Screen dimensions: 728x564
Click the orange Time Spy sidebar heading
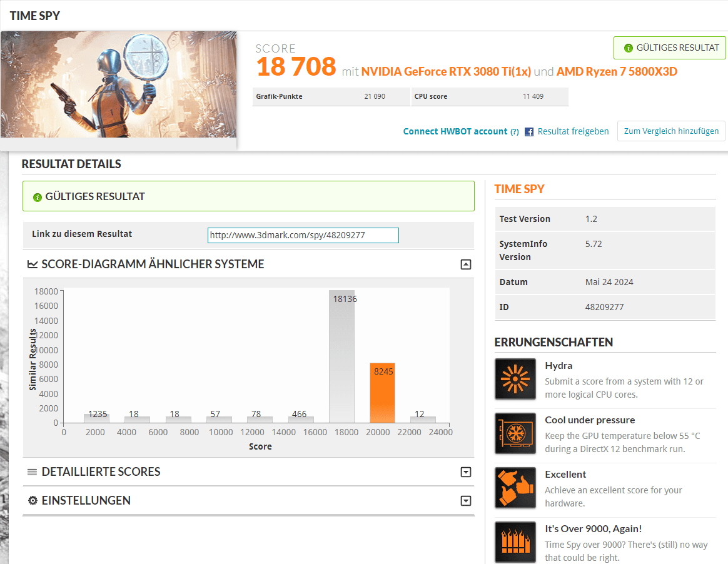pyautogui.click(x=519, y=189)
